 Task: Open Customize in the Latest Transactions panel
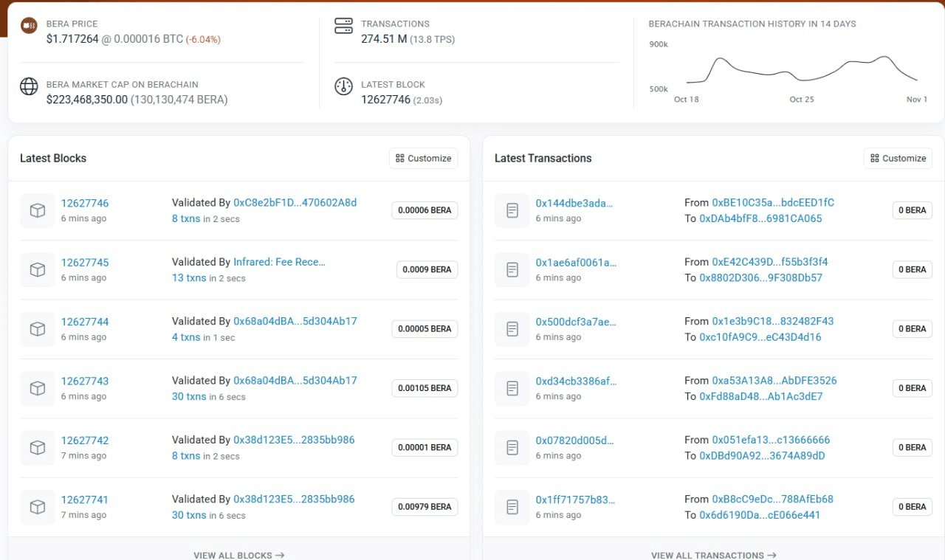pyautogui.click(x=898, y=158)
